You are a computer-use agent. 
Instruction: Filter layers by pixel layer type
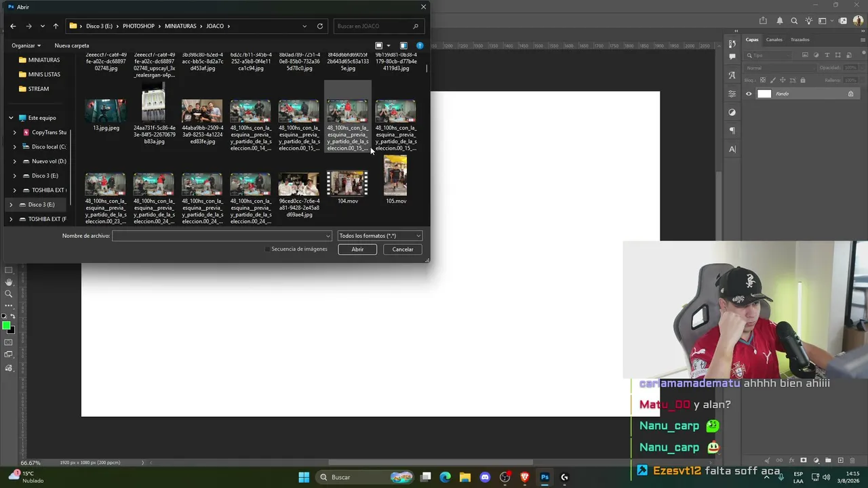tap(805, 55)
